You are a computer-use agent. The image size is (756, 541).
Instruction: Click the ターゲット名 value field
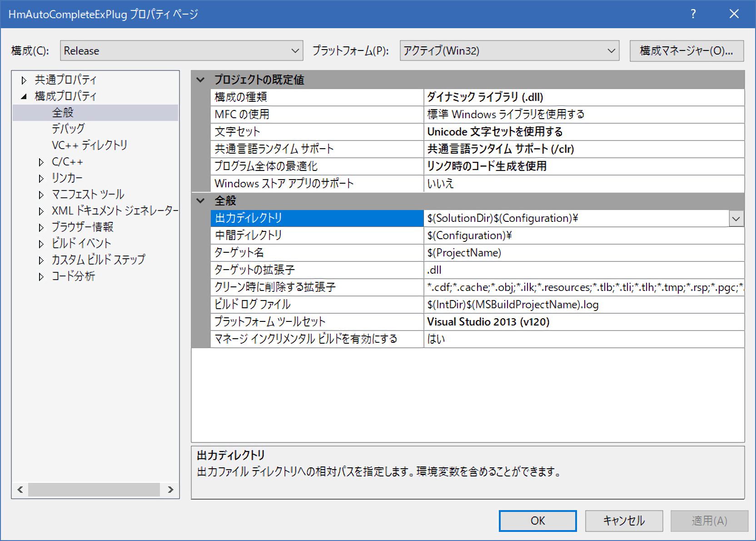583,253
